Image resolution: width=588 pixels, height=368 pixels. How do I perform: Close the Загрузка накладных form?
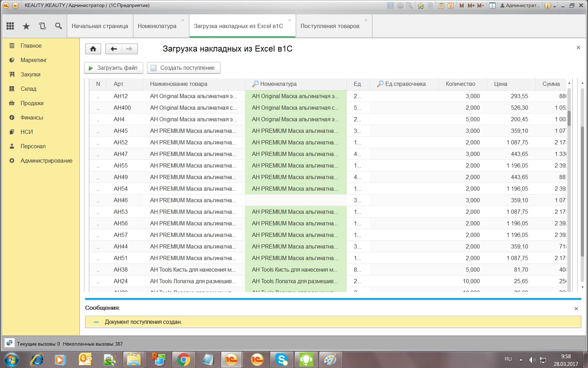578,47
